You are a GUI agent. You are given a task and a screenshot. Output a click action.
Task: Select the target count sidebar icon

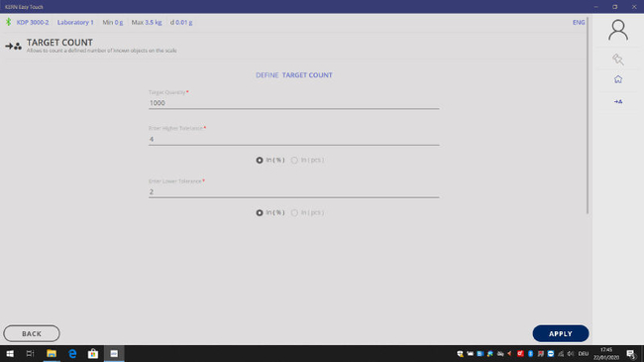pos(617,101)
